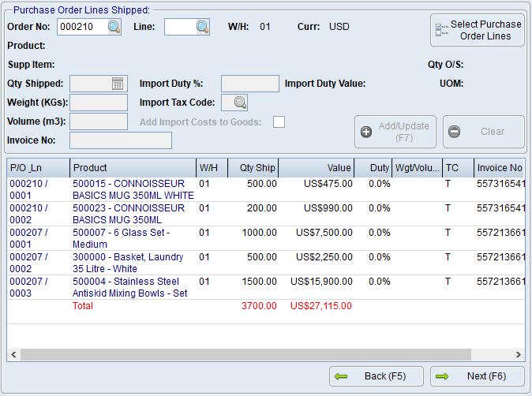Open the Line lookup magnifier icon
Image resolution: width=532 pixels, height=396 pixels.
[203, 28]
